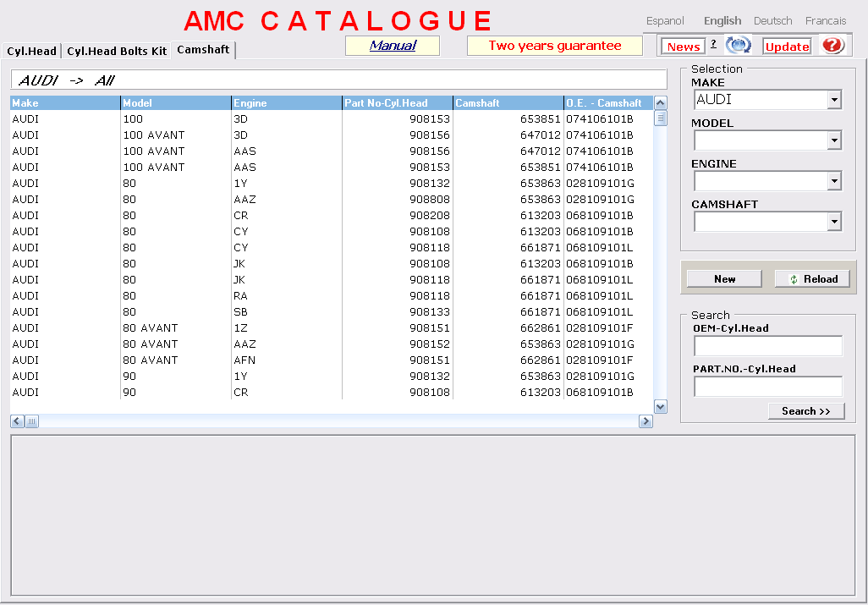The image size is (868, 605).
Task: Click the Camshaft column header
Action: (508, 103)
